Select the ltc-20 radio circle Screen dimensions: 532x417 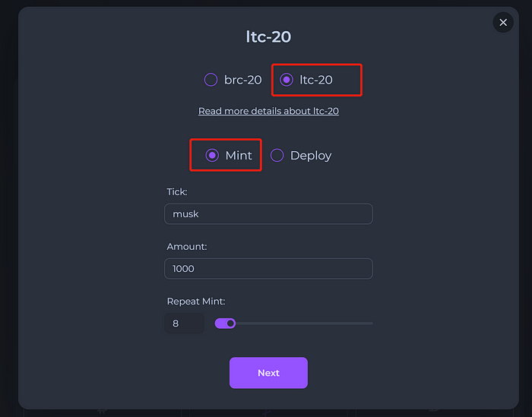287,80
